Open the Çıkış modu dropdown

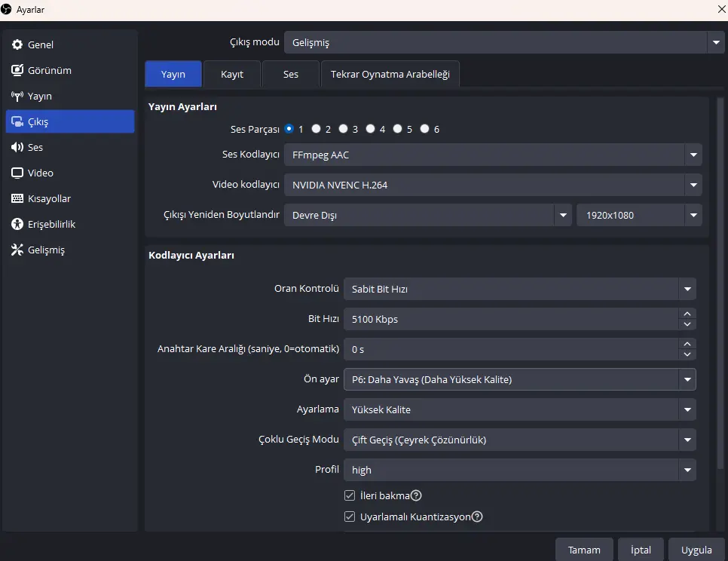point(503,42)
